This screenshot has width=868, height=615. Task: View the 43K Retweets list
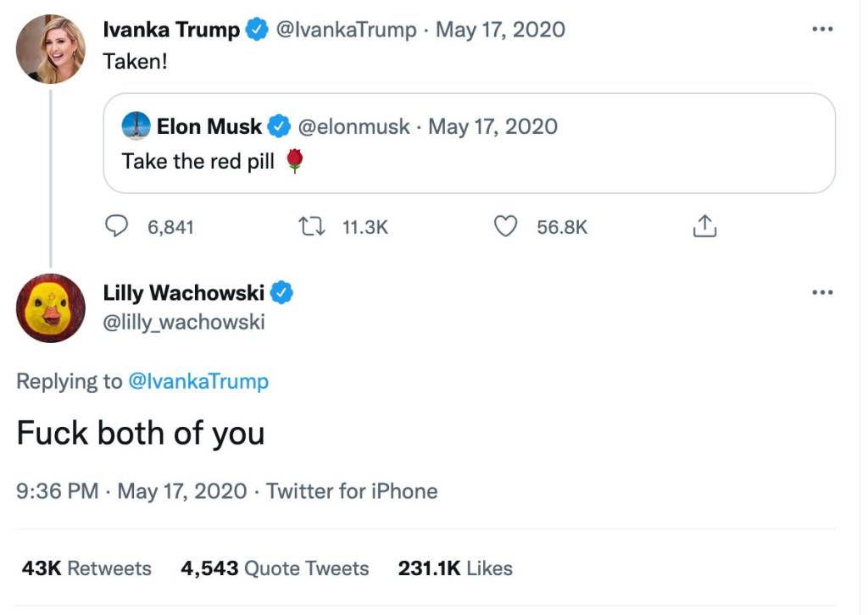tap(86, 568)
